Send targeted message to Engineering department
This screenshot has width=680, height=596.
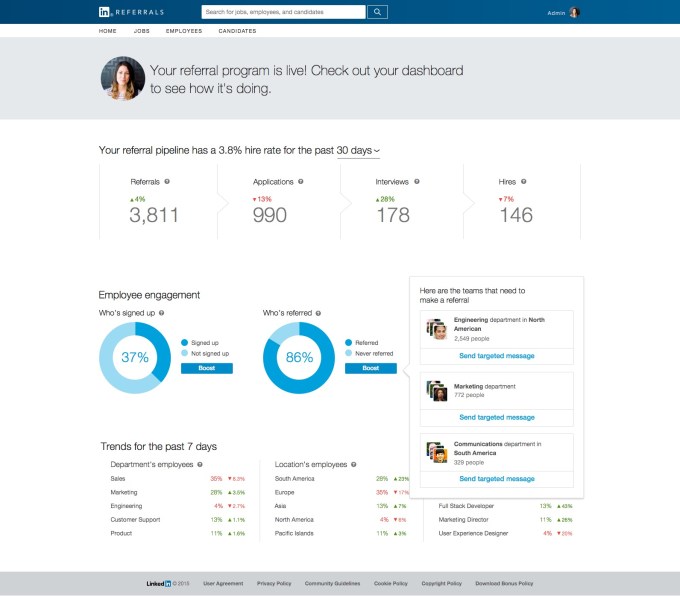tap(496, 356)
